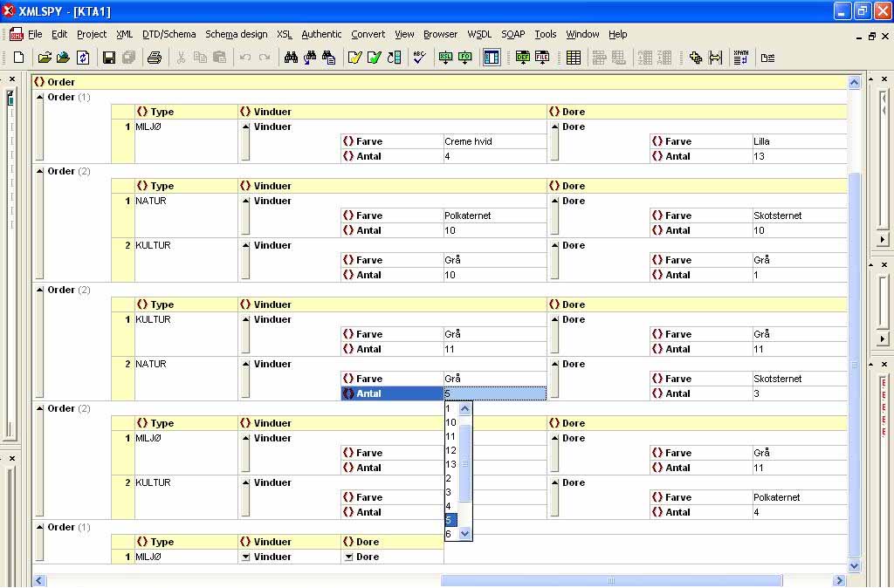Click the Creme hvid Farve value cell
Image resolution: width=894 pixels, height=588 pixels.
[x=494, y=141]
